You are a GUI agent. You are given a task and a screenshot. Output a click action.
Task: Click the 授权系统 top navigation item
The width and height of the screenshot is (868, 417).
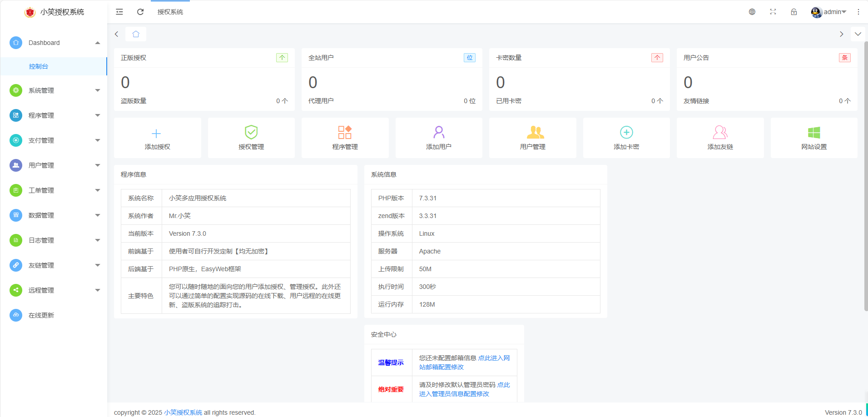170,12
